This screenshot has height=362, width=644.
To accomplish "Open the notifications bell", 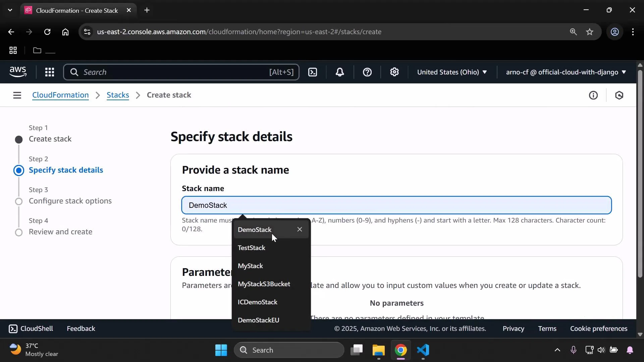I will [x=340, y=72].
